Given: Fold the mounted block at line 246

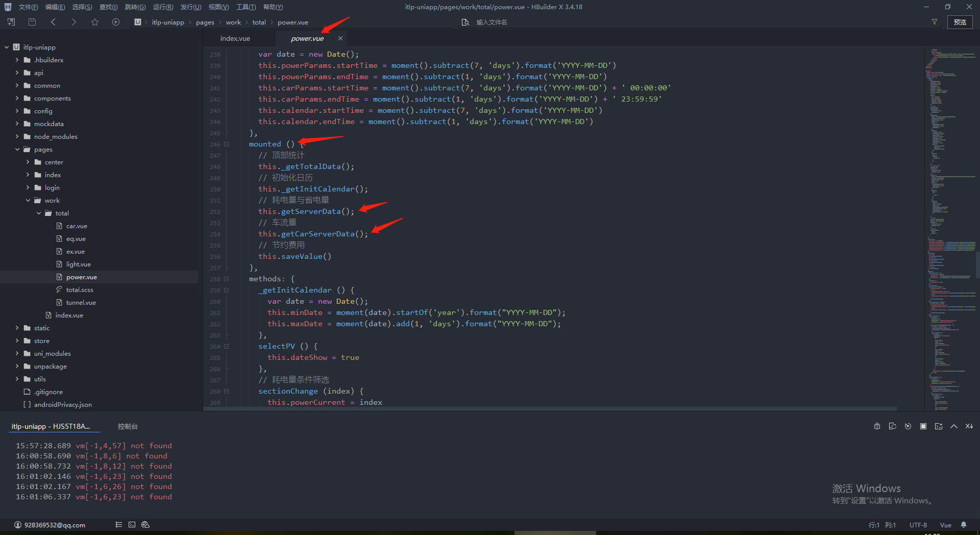Looking at the screenshot, I should [x=227, y=144].
